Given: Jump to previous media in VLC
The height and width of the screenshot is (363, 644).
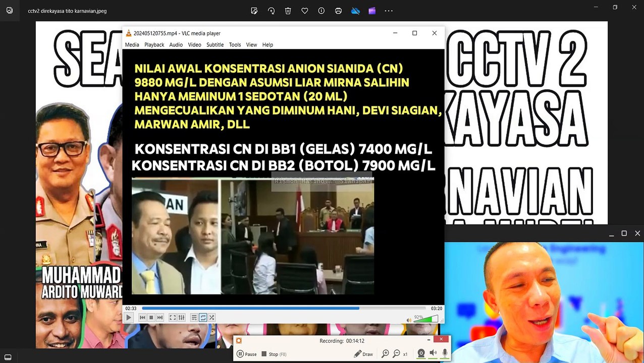Looking at the screenshot, I should [142, 318].
